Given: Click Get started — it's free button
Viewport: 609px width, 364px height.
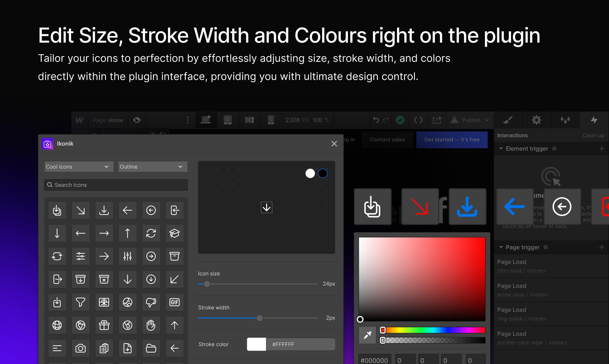Looking at the screenshot, I should (x=452, y=140).
